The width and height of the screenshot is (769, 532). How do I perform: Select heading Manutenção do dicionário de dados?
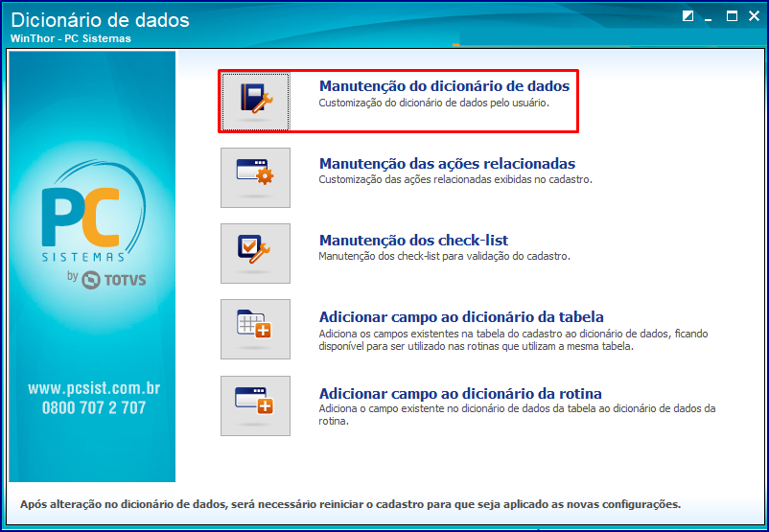(444, 86)
